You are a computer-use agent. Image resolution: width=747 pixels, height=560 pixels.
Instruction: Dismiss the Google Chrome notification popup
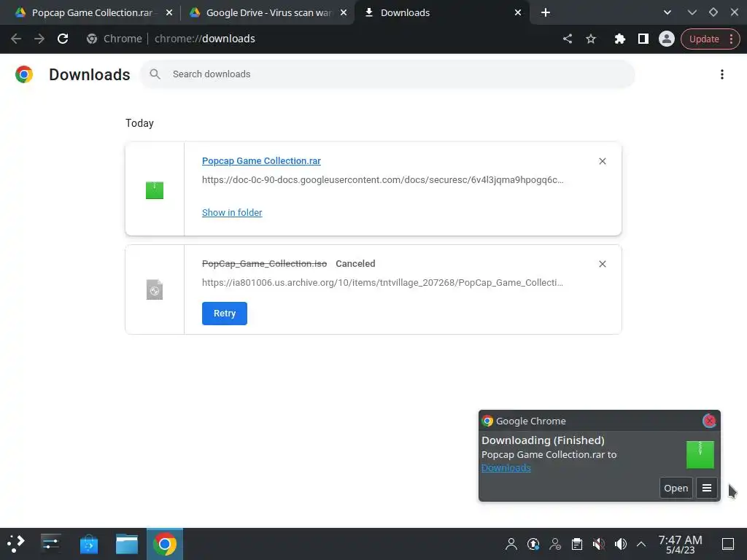pos(709,421)
